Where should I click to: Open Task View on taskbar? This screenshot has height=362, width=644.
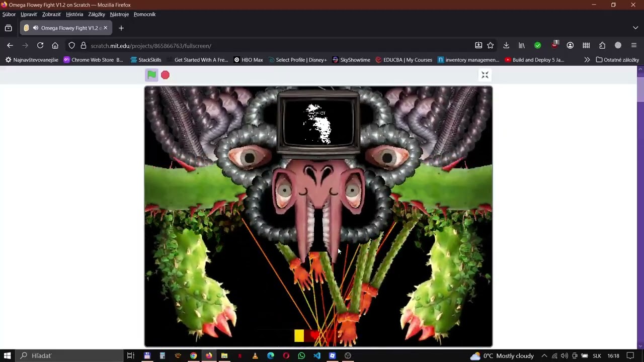tap(131, 355)
